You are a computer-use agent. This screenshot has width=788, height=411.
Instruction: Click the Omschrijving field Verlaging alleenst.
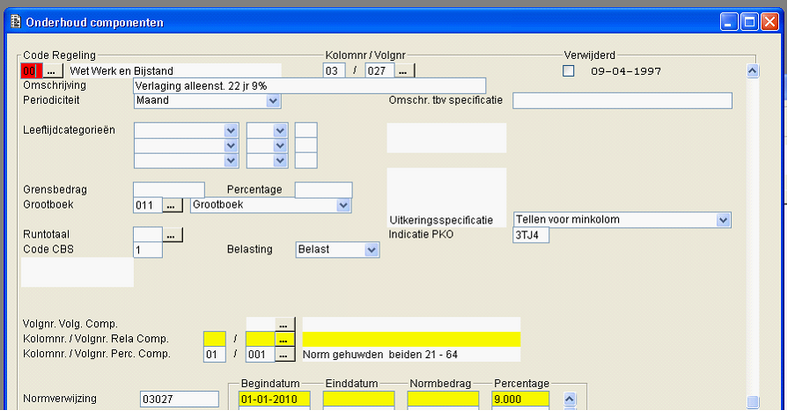coord(310,86)
